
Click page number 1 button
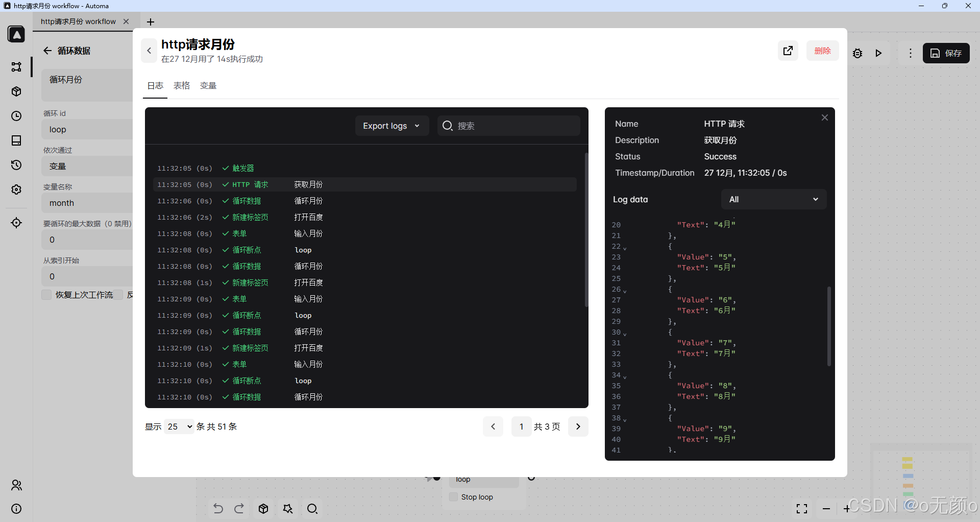pos(522,426)
